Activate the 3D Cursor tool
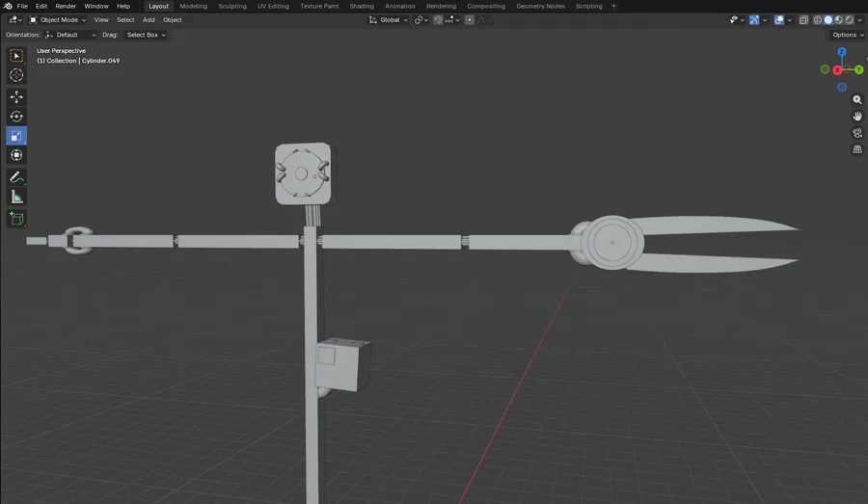Viewport: 868px width, 504px height. (x=16, y=75)
